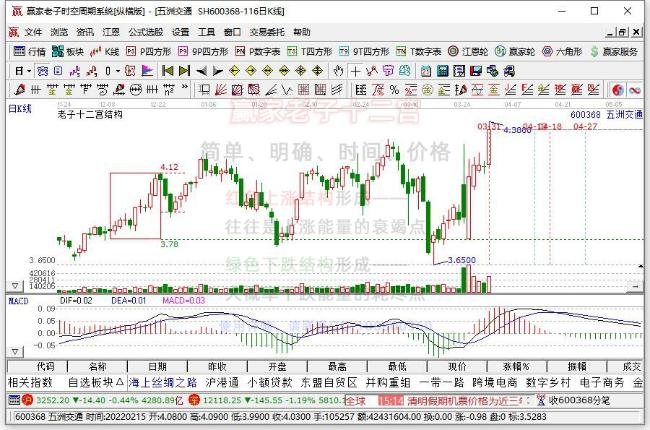Image resolution: width=650 pixels, height=430 pixels.
Task: Restore the inner chart window
Action: click(623, 32)
